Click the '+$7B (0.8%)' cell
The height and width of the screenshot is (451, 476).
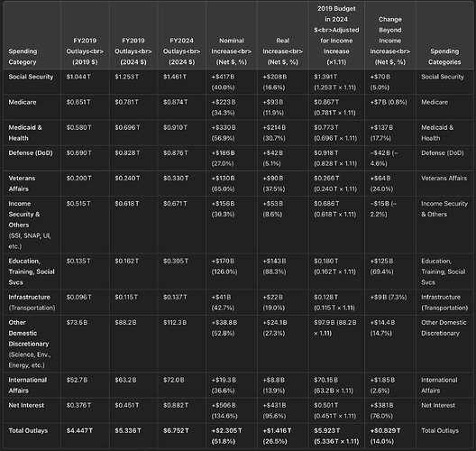click(389, 102)
